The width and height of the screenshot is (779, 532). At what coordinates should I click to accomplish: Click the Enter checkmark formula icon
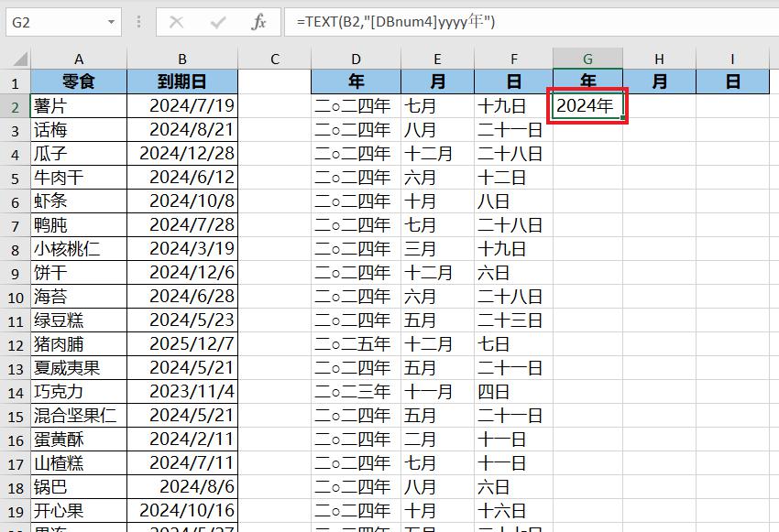[x=217, y=22]
